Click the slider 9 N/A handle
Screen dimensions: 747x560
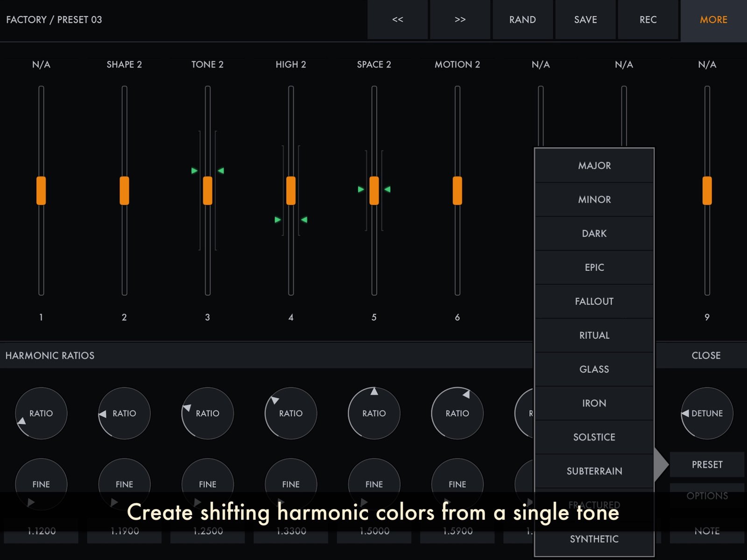[707, 191]
